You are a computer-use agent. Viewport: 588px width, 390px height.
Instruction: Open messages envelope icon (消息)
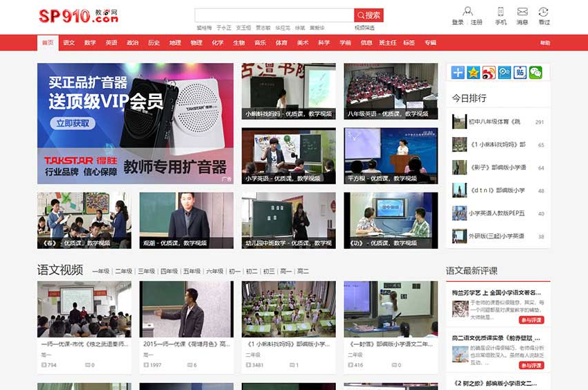coord(522,12)
